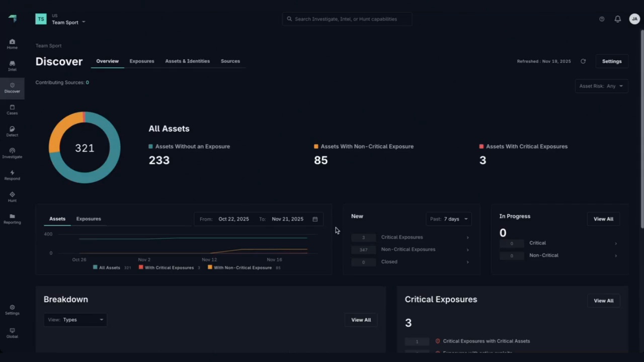Click View All in the In Progress panel
Viewport: 644px width, 362px height.
(603, 219)
